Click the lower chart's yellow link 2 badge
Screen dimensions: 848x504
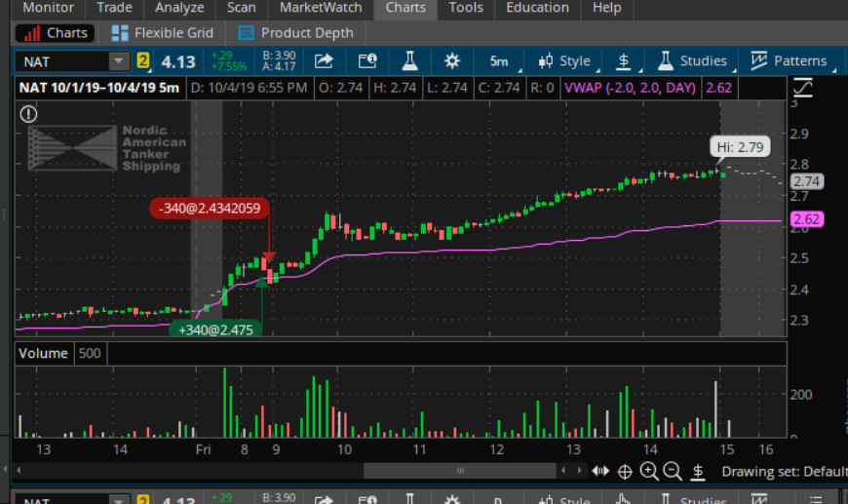[142, 500]
